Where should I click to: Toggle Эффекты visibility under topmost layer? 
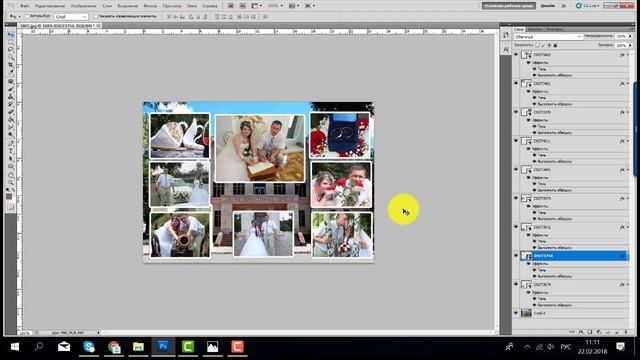pyautogui.click(x=529, y=62)
